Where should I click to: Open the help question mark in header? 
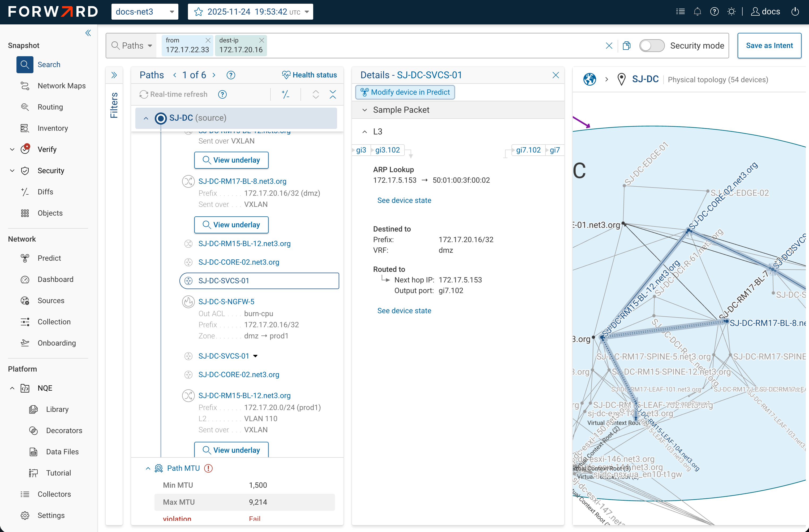(715, 12)
